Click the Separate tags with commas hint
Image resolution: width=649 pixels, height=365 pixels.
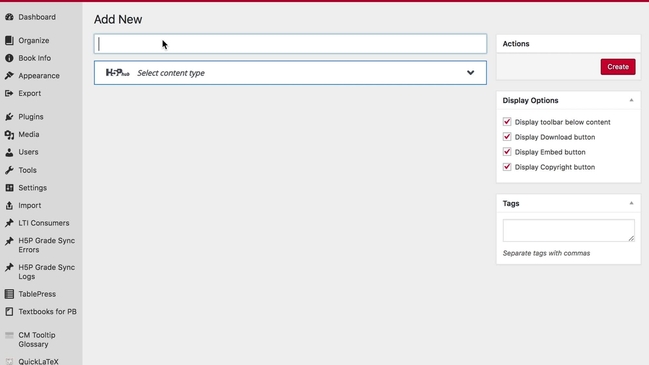tap(546, 253)
